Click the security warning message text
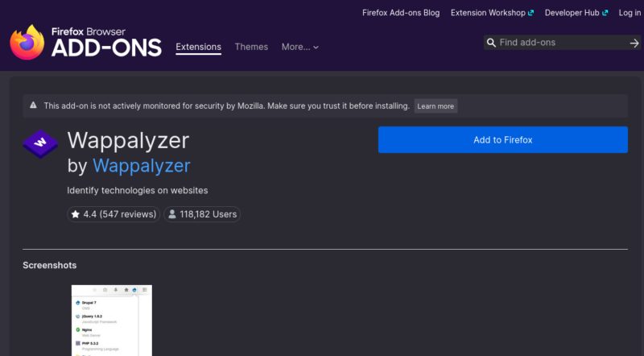Image resolution: width=644 pixels, height=356 pixels. [227, 106]
